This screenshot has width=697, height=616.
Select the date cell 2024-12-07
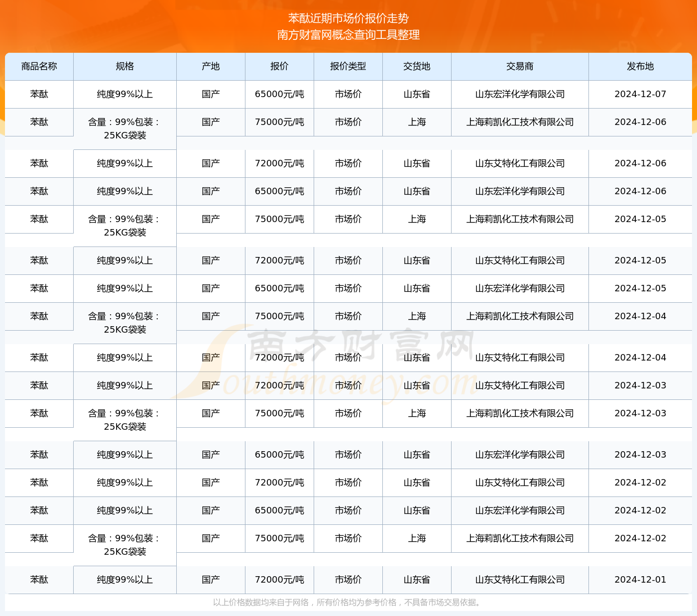click(640, 94)
